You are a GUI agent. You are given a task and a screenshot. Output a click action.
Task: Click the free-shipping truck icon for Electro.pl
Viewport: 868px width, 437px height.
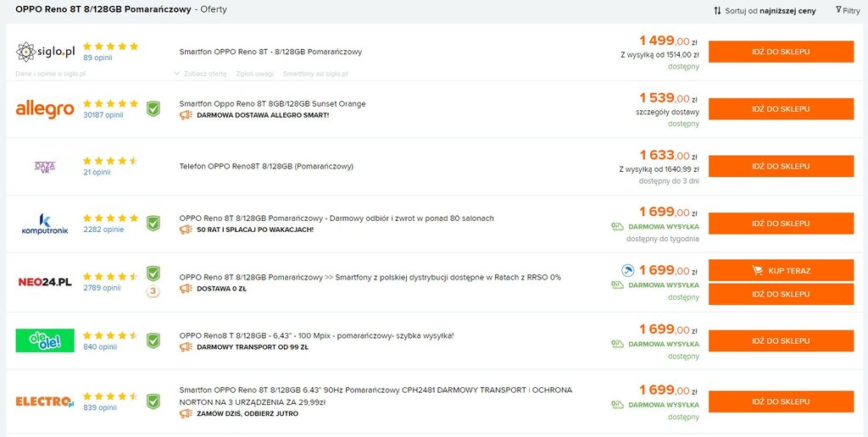617,404
